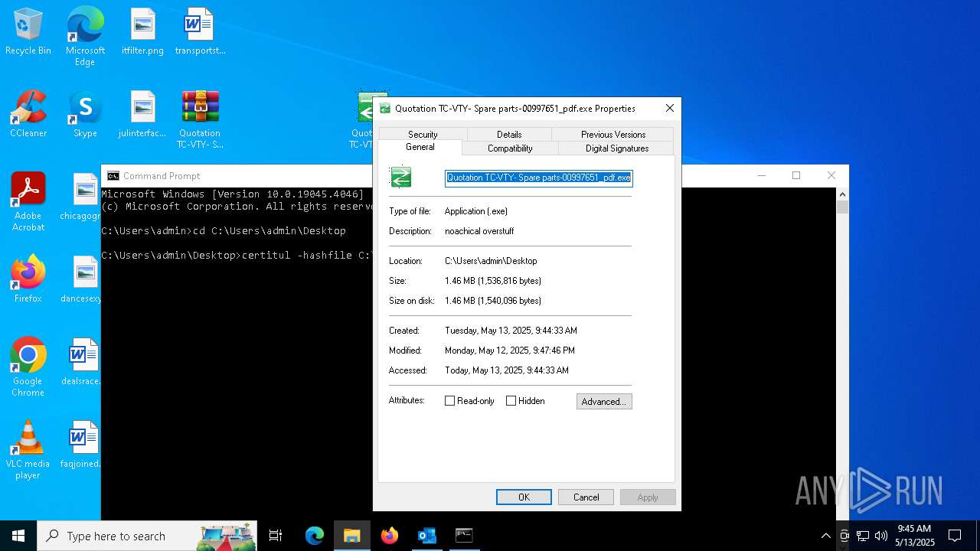The height and width of the screenshot is (551, 980).
Task: Click the volume icon in system tray
Action: (881, 536)
